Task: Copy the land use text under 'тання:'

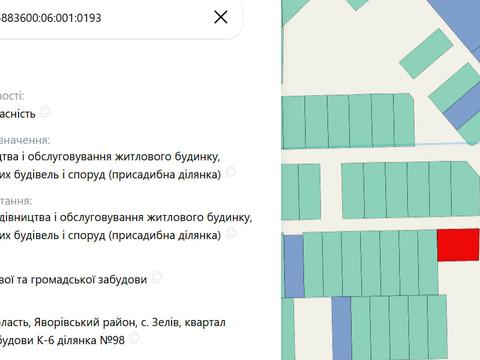Action: tap(230, 233)
